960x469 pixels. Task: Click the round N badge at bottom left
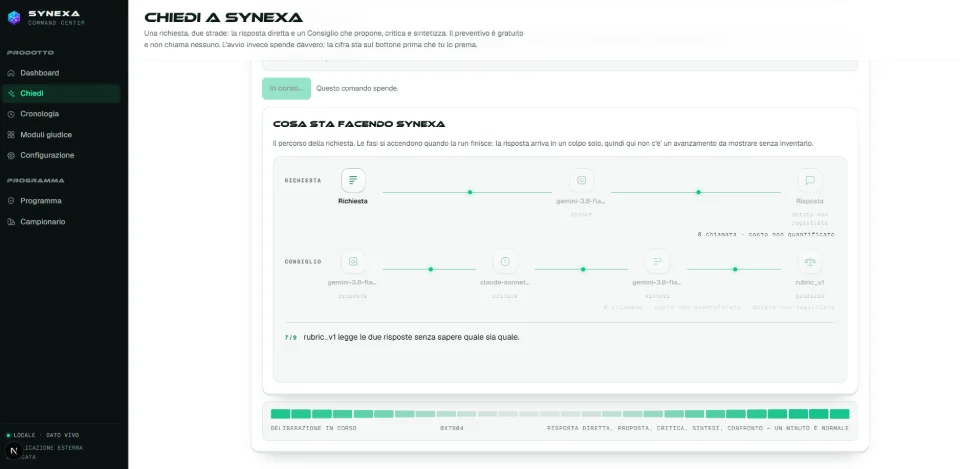point(14,451)
